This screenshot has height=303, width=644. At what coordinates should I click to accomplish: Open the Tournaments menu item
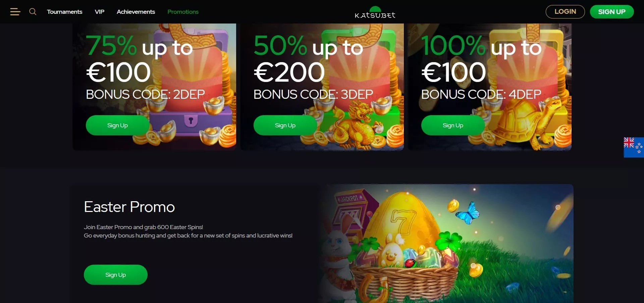64,12
